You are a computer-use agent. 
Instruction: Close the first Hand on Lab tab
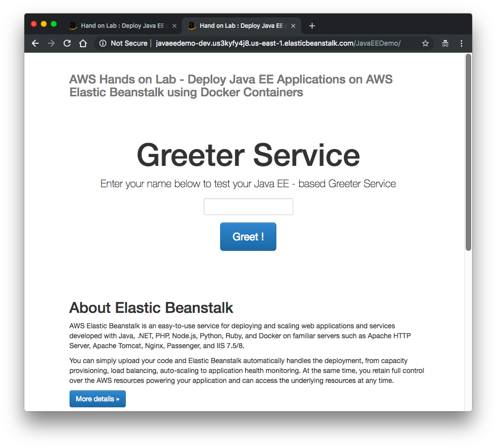pyautogui.click(x=174, y=26)
